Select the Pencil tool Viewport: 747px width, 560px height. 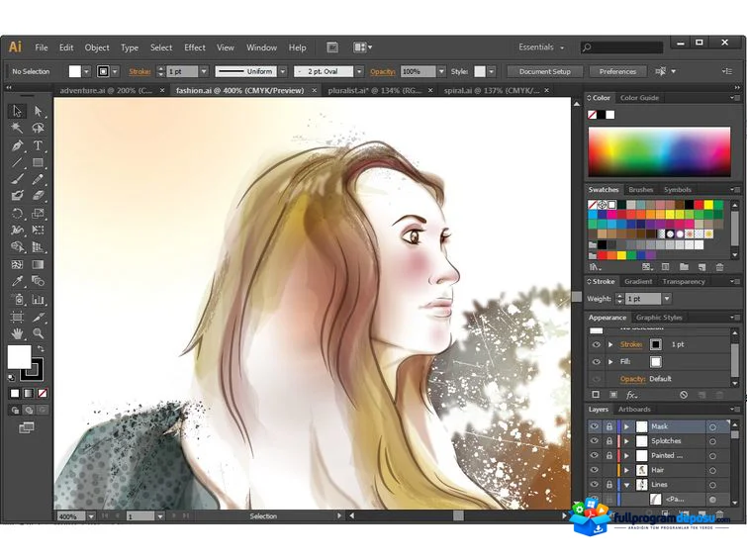tap(39, 179)
